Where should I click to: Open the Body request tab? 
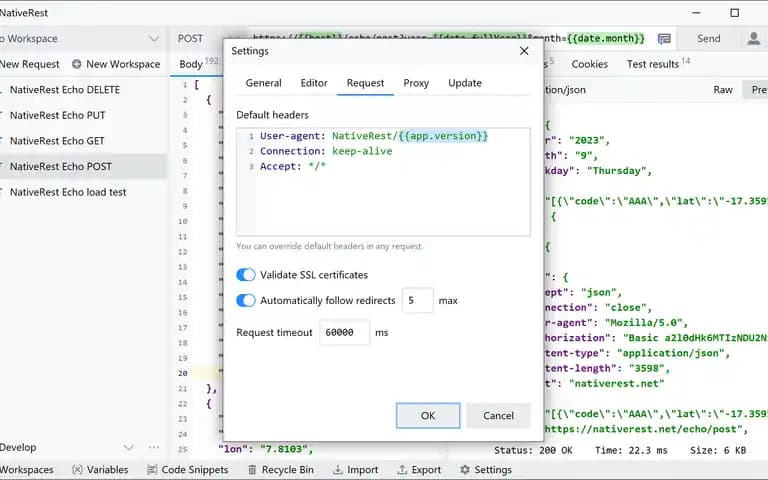[191, 64]
